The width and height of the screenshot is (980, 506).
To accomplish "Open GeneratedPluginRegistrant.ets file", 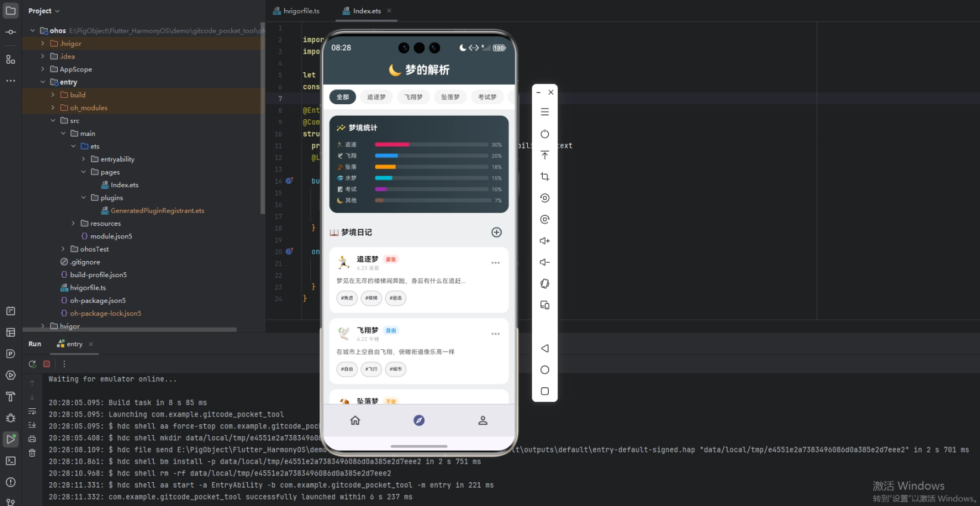I will tap(153, 210).
